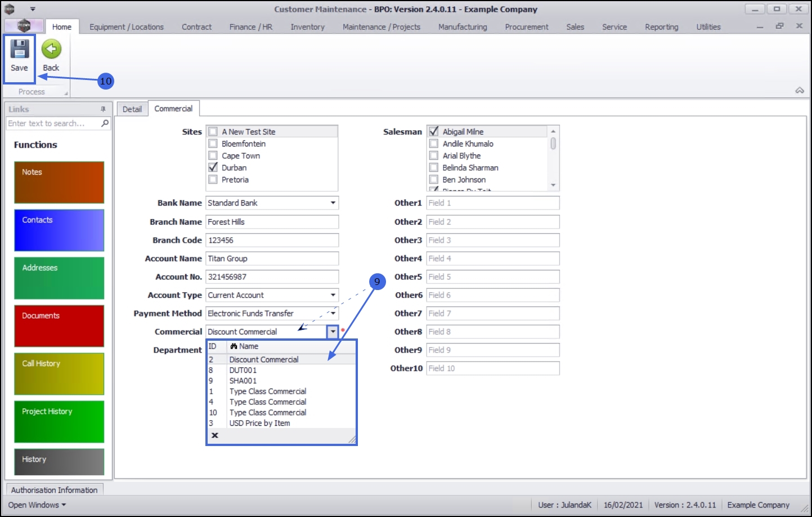
Task: Uncheck the Durban site checkbox
Action: pos(213,167)
